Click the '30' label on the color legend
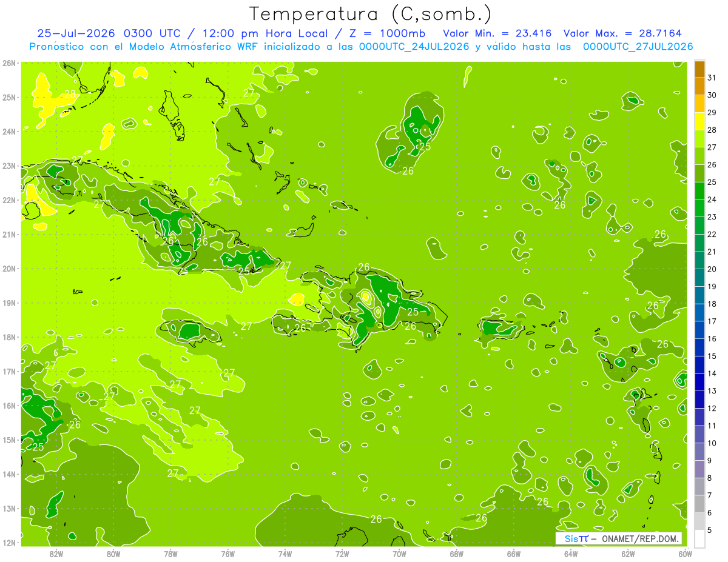The width and height of the screenshot is (728, 562). (x=712, y=95)
